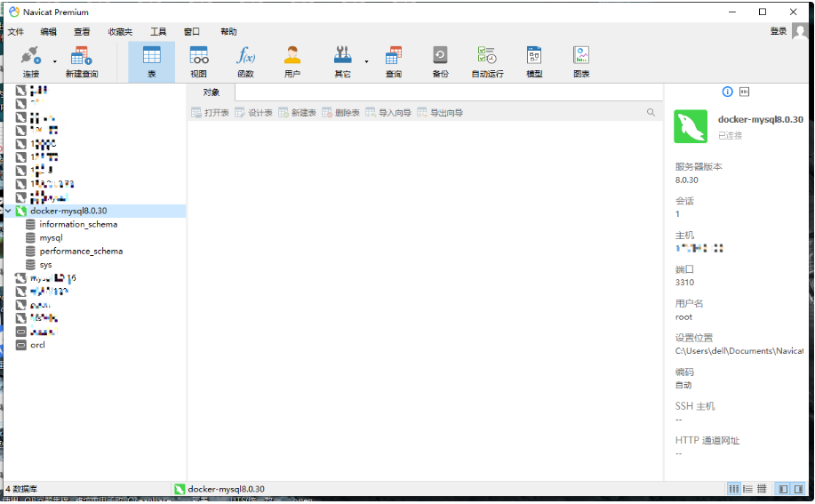Click the user avatar icon
Viewport: 815px width, 504px height.
pos(800,31)
